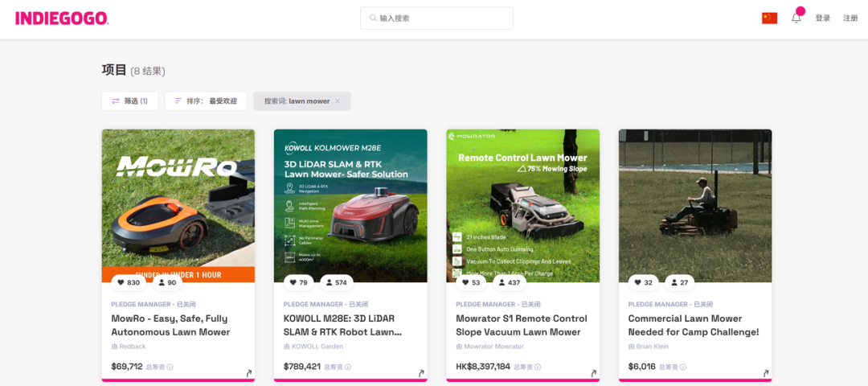Open the 排序 最受欢迎 sort dropdown

click(x=206, y=101)
